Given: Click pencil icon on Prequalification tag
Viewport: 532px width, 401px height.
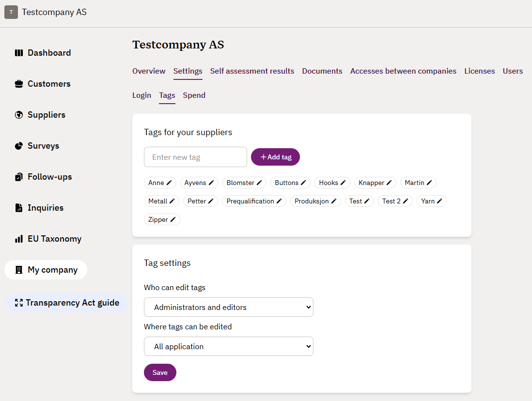Looking at the screenshot, I should (279, 201).
